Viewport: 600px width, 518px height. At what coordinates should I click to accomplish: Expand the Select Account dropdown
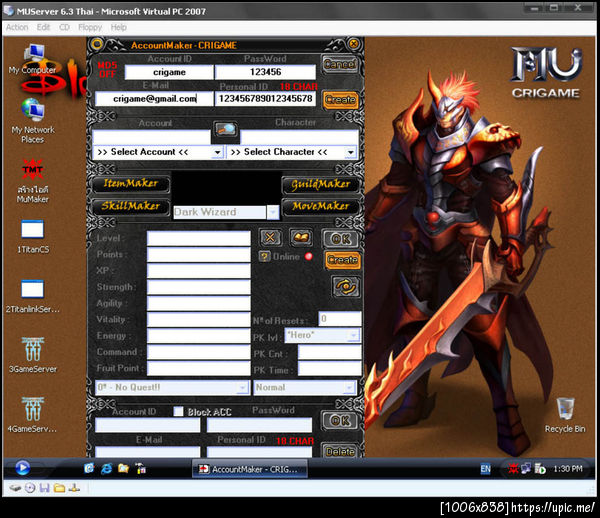tap(217, 152)
